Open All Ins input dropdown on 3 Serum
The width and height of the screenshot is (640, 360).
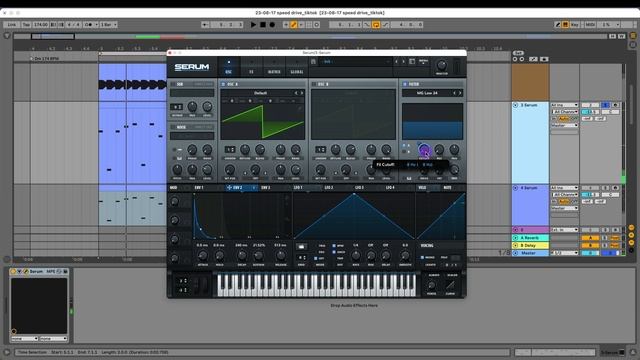564,105
